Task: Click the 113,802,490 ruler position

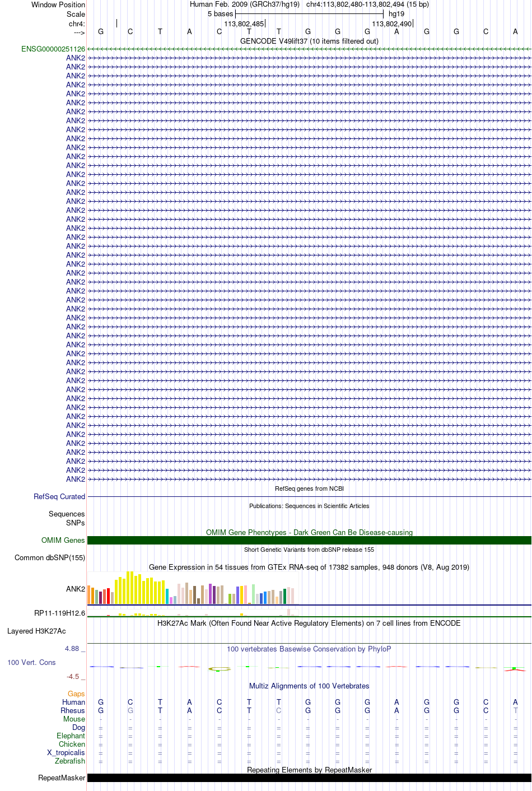Action: [x=391, y=24]
